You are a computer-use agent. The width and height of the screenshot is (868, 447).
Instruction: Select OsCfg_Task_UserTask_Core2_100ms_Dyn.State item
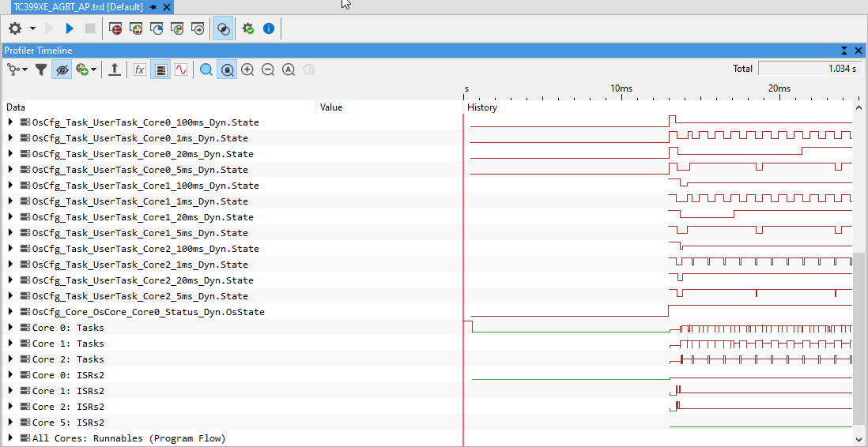pyautogui.click(x=145, y=249)
